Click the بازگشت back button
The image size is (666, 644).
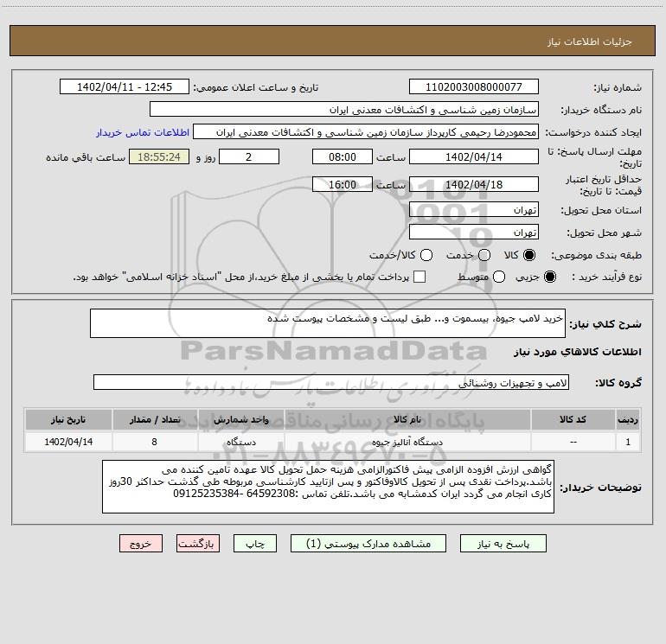[198, 544]
